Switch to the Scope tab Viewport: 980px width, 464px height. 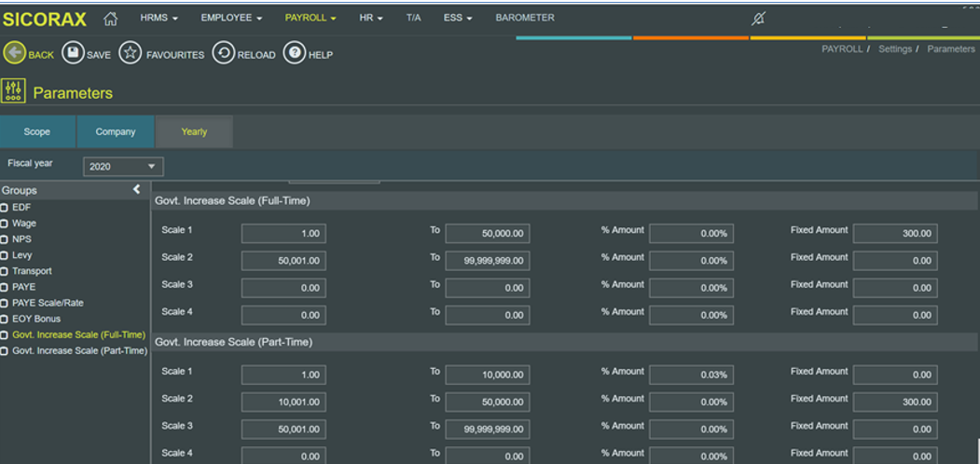tap(37, 132)
